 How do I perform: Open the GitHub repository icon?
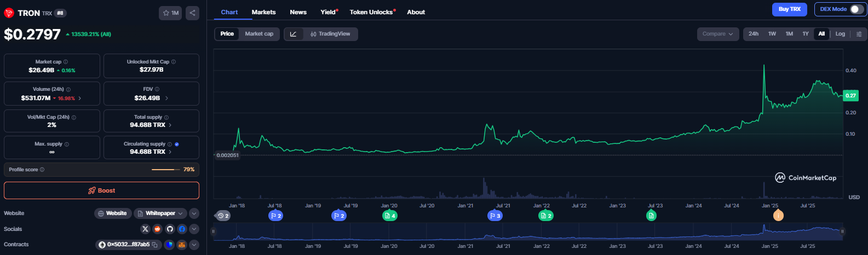coord(170,229)
